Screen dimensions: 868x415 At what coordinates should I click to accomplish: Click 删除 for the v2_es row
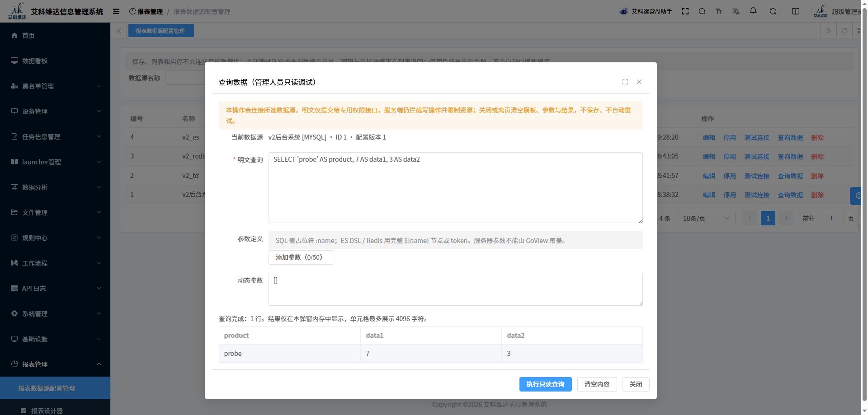coord(817,138)
